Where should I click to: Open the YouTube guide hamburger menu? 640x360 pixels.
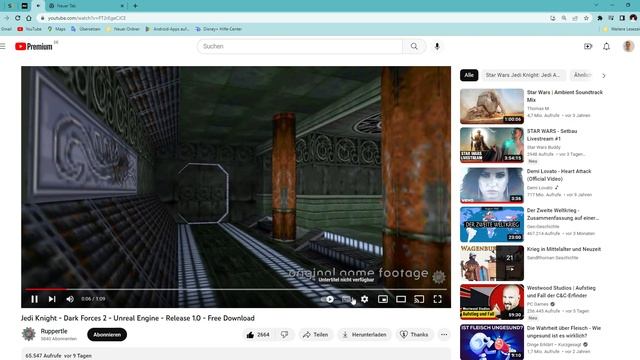coord(3,47)
